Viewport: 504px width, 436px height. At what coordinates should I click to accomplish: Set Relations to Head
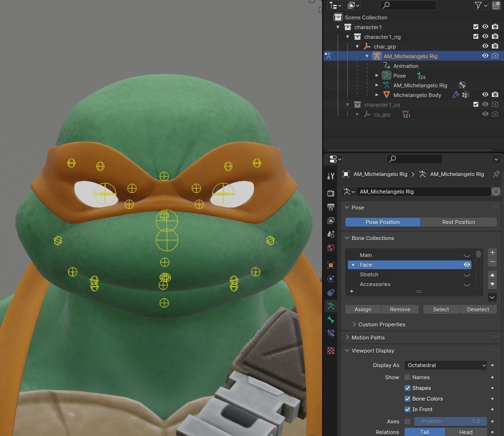click(466, 432)
